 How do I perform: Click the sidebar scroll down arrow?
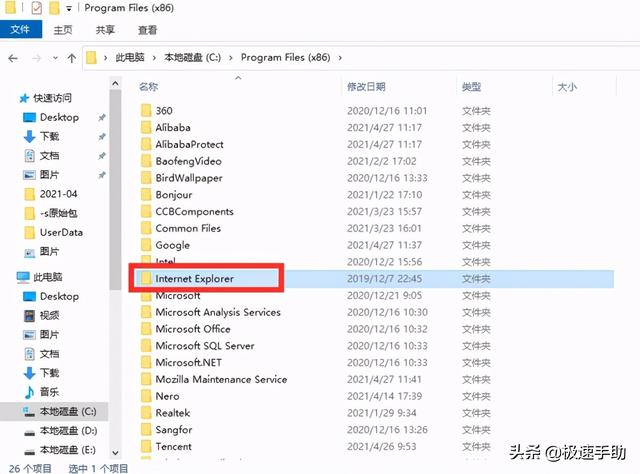(116, 453)
